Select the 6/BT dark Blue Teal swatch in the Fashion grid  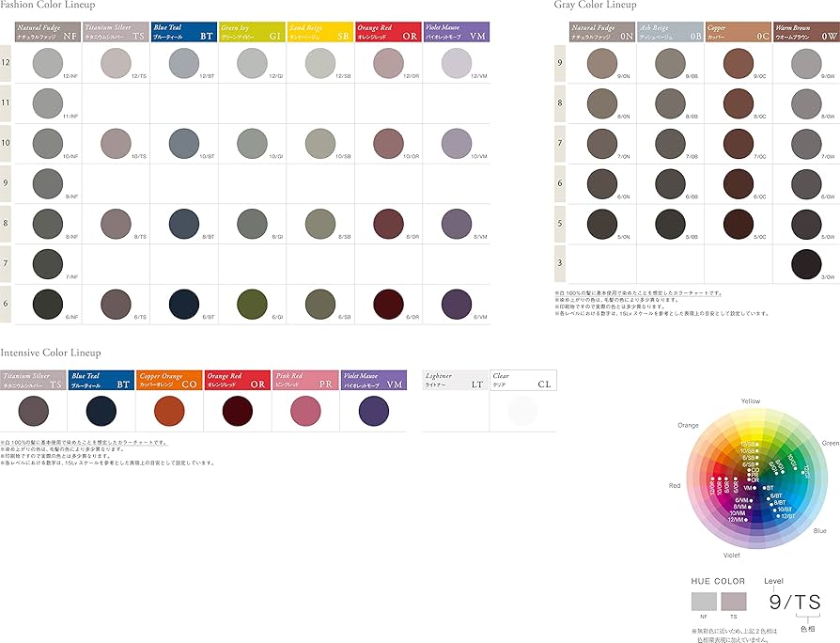click(x=183, y=305)
